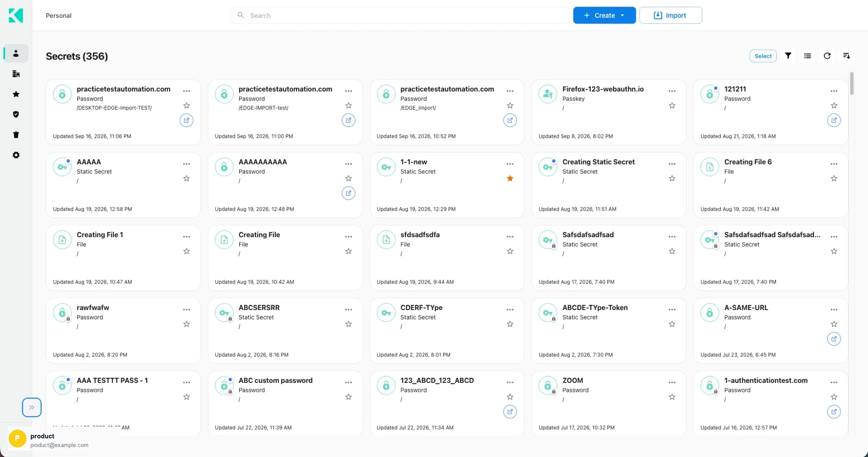This screenshot has height=457, width=868.
Task: Open the settings gear in sidebar
Action: coord(16,155)
